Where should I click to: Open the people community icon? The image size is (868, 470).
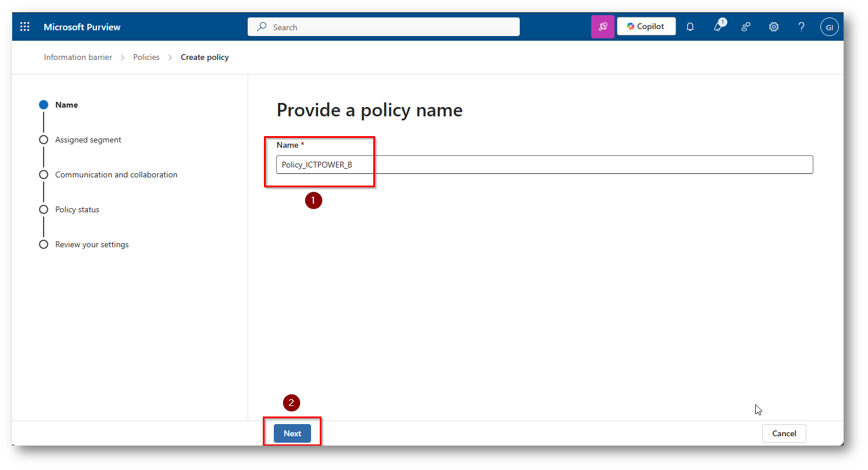click(746, 27)
